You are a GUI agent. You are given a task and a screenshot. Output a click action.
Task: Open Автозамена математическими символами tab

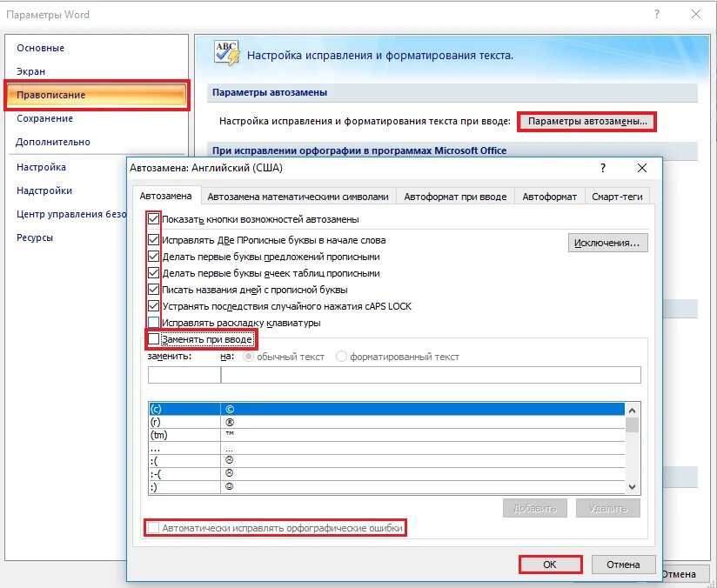[x=298, y=197]
